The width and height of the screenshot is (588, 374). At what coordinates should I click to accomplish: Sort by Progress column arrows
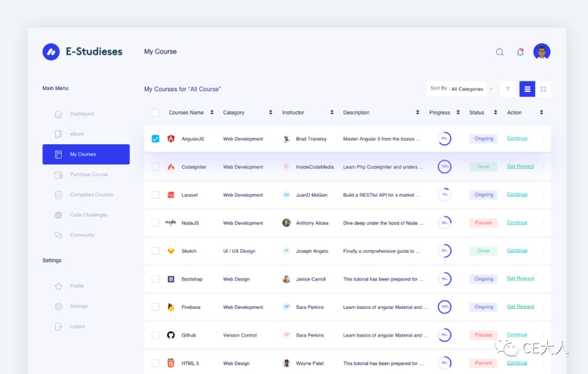click(458, 113)
